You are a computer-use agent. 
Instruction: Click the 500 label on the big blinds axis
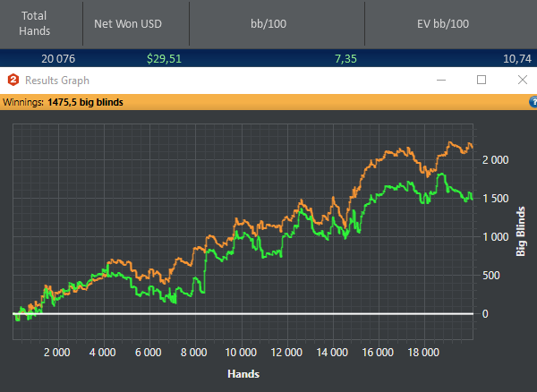pos(491,276)
